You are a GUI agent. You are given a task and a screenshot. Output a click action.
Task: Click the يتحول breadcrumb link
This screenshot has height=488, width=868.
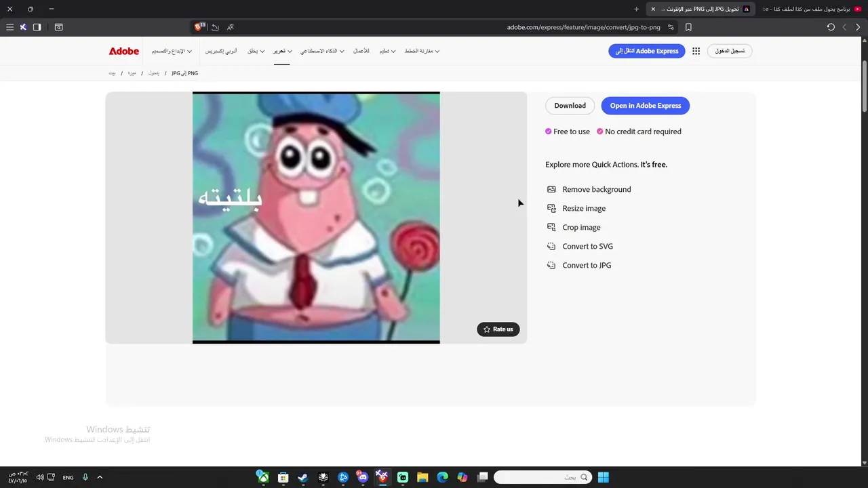pyautogui.click(x=154, y=73)
